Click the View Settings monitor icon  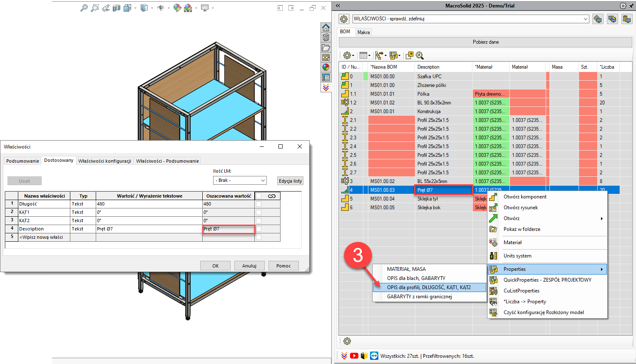point(205,8)
